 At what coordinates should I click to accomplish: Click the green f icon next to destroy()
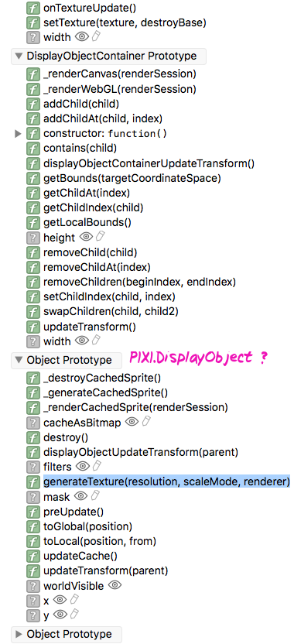(x=32, y=437)
